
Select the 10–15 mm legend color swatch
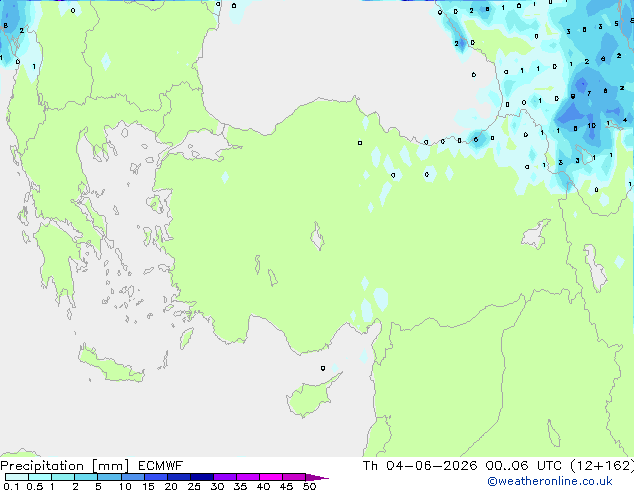(x=132, y=477)
